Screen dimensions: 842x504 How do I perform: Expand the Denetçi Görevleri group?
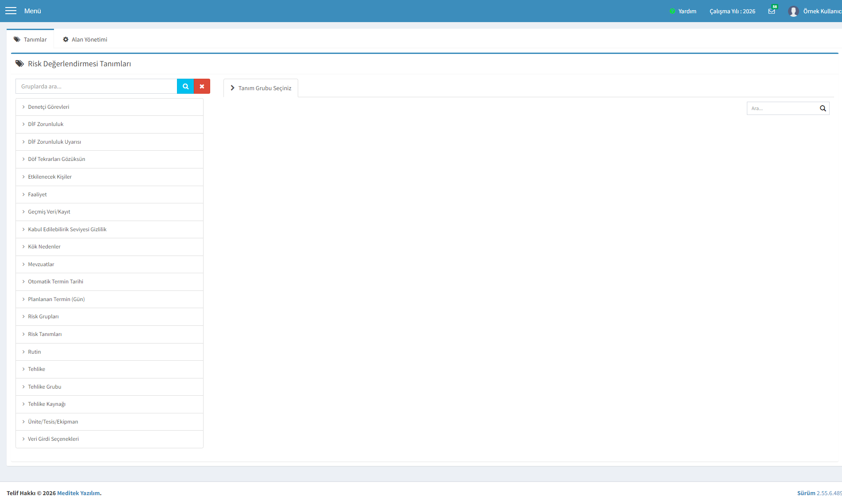click(x=109, y=107)
